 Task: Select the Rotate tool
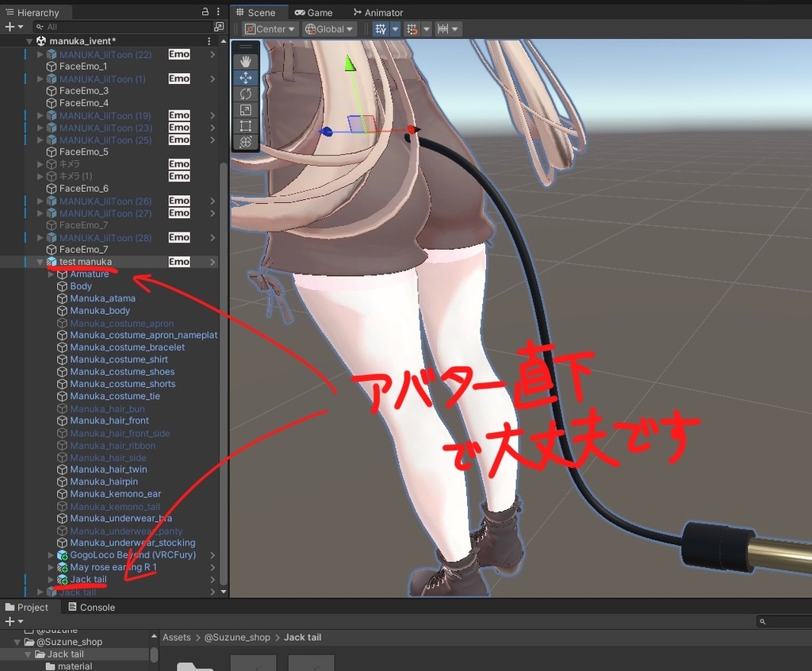(246, 94)
